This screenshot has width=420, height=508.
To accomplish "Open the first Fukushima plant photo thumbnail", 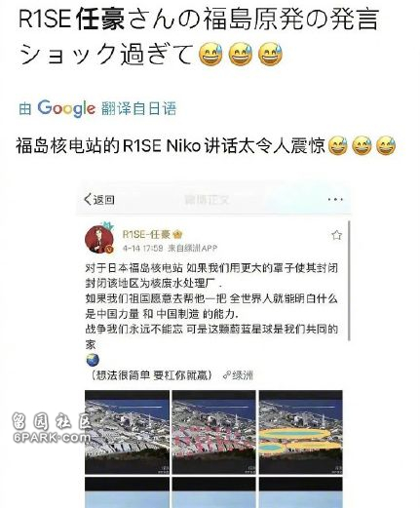I will coord(127,432).
